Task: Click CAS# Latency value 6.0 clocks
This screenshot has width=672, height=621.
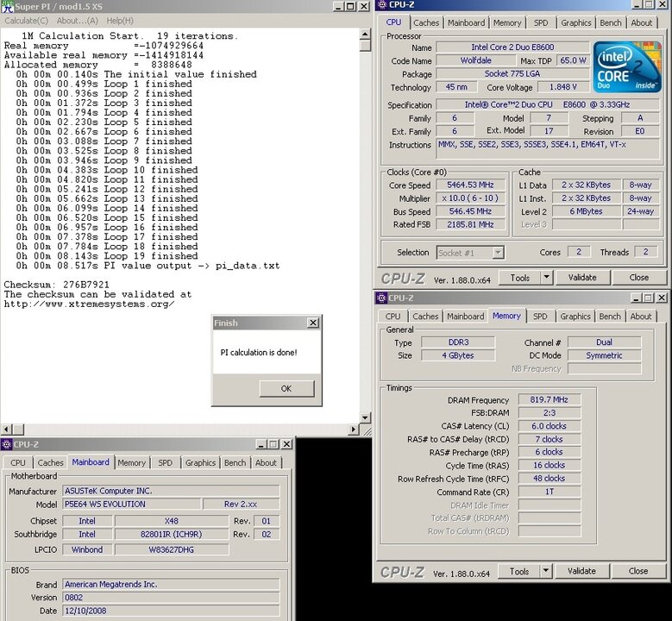Action: click(x=549, y=426)
